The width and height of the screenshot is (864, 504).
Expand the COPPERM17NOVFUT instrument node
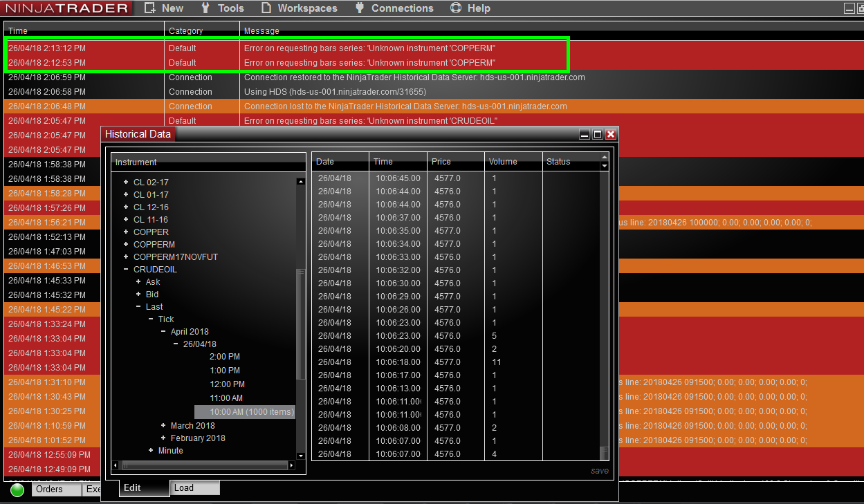pyautogui.click(x=126, y=257)
